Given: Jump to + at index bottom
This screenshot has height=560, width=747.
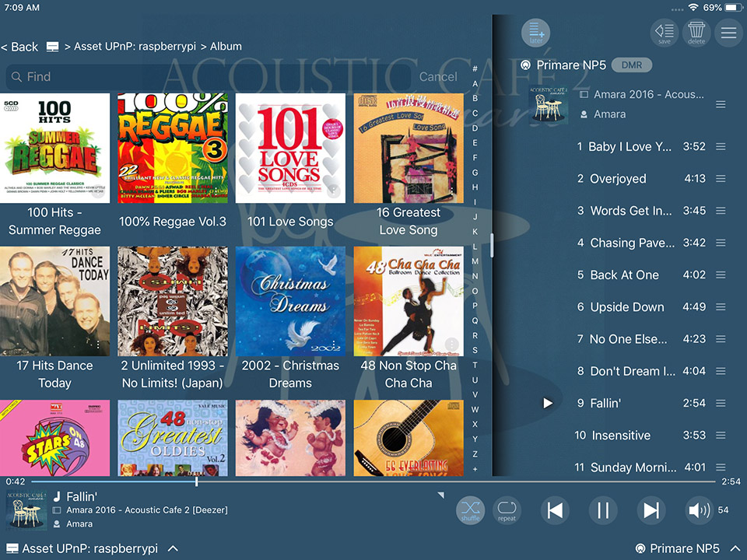Looking at the screenshot, I should [475, 469].
